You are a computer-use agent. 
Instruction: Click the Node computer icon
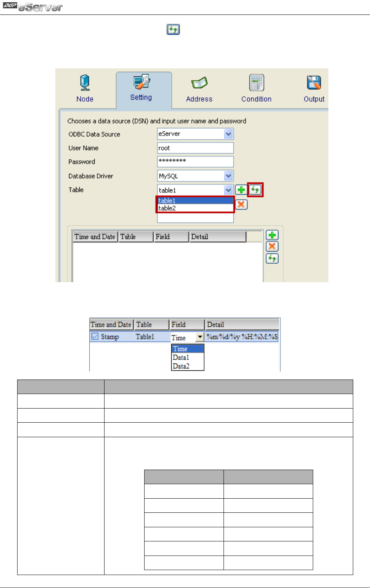pyautogui.click(x=85, y=82)
